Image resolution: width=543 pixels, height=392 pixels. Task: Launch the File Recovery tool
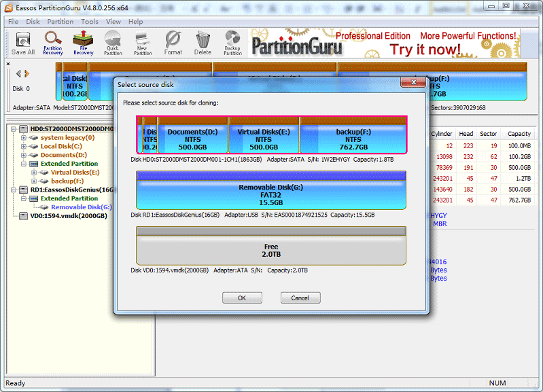point(83,43)
